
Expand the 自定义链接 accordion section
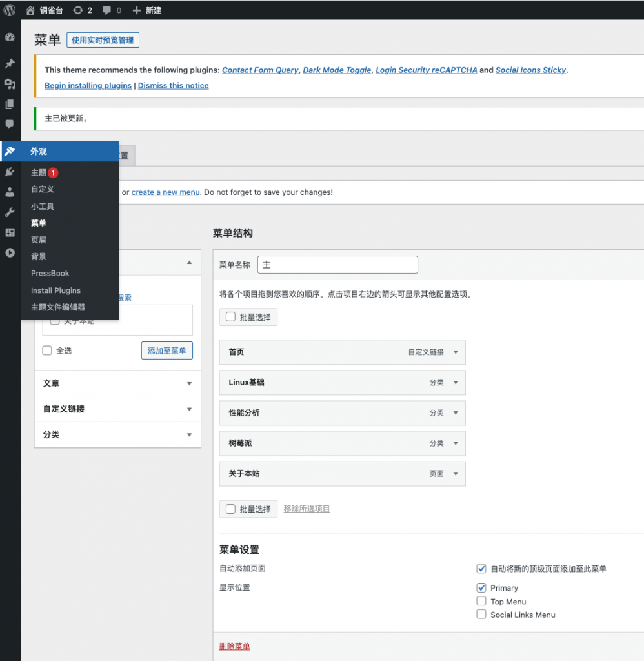[x=117, y=409]
